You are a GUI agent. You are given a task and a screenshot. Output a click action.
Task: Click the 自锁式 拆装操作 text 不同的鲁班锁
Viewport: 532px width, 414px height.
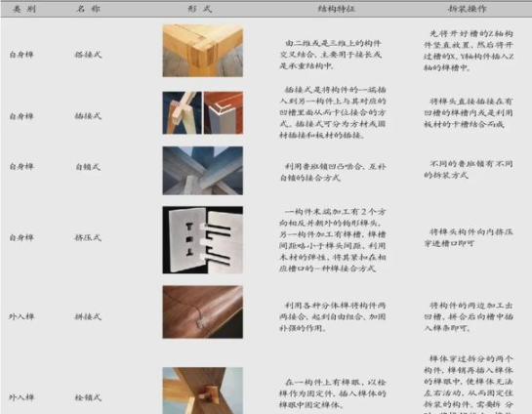469,169
